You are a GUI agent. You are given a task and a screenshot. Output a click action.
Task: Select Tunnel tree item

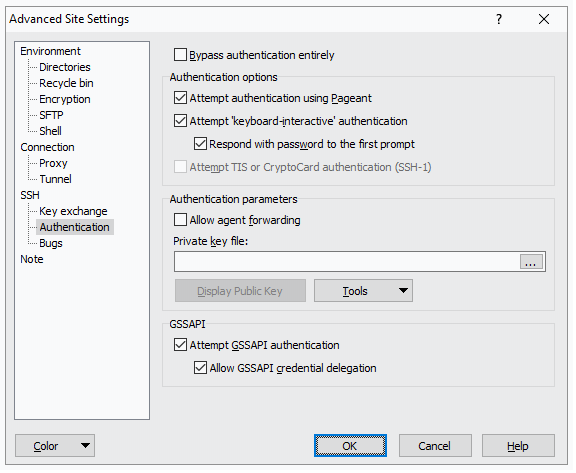(55, 179)
